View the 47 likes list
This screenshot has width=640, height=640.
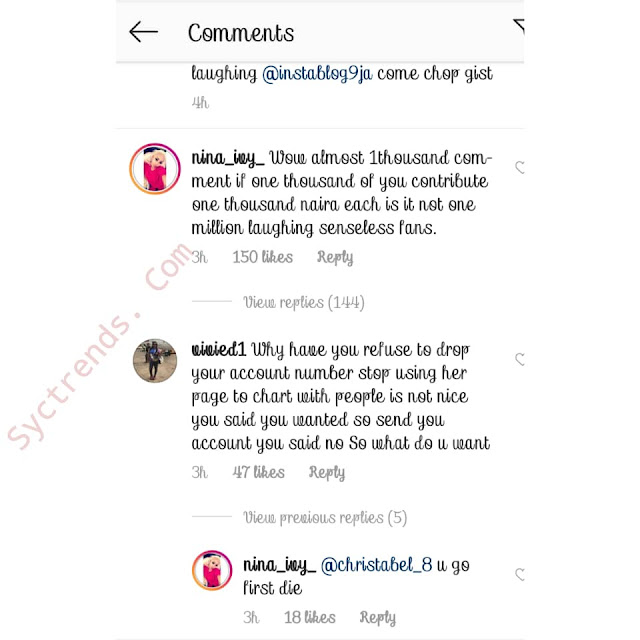[258, 472]
